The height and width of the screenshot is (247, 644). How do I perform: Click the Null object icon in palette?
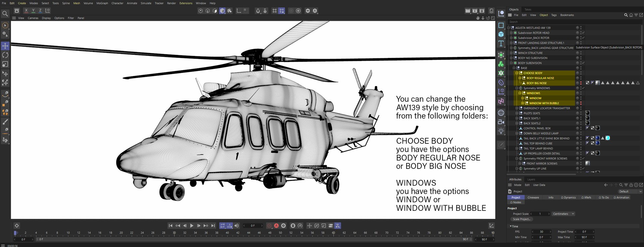coord(501,14)
